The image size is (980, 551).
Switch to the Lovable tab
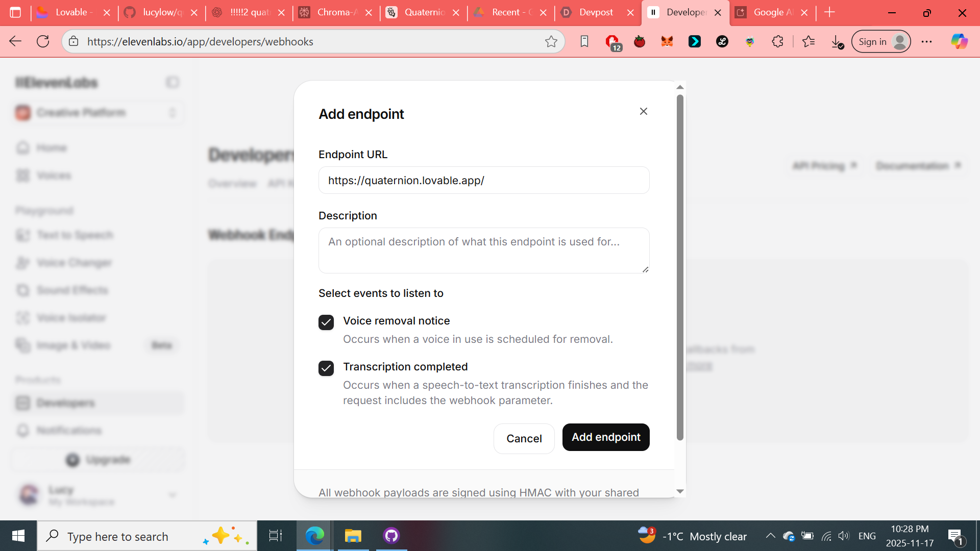point(71,12)
